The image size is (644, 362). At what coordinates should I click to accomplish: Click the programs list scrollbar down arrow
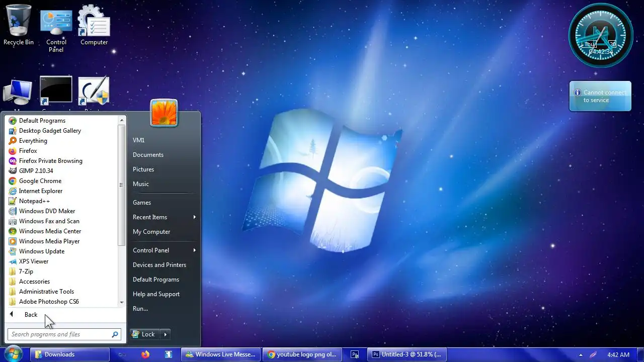[121, 303]
